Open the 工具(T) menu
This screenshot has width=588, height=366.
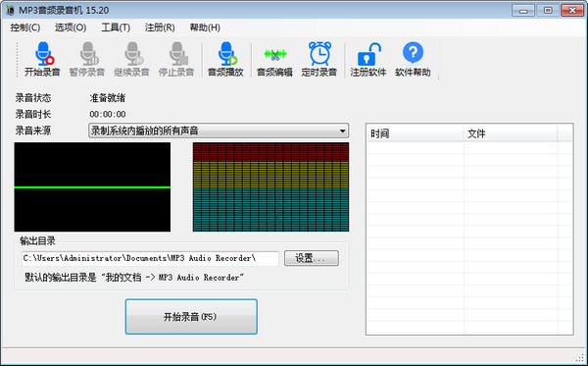coord(116,27)
